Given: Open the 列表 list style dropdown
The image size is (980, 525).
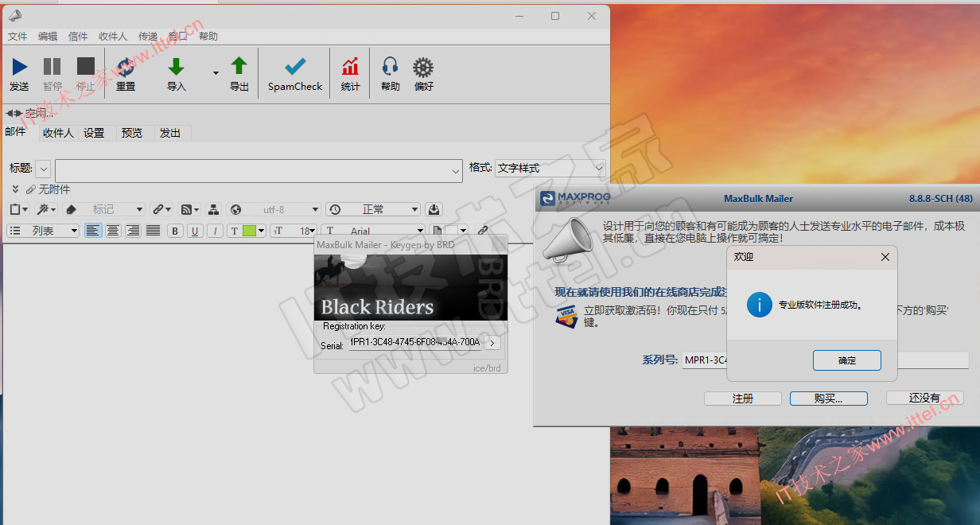Looking at the screenshot, I should coord(43,231).
